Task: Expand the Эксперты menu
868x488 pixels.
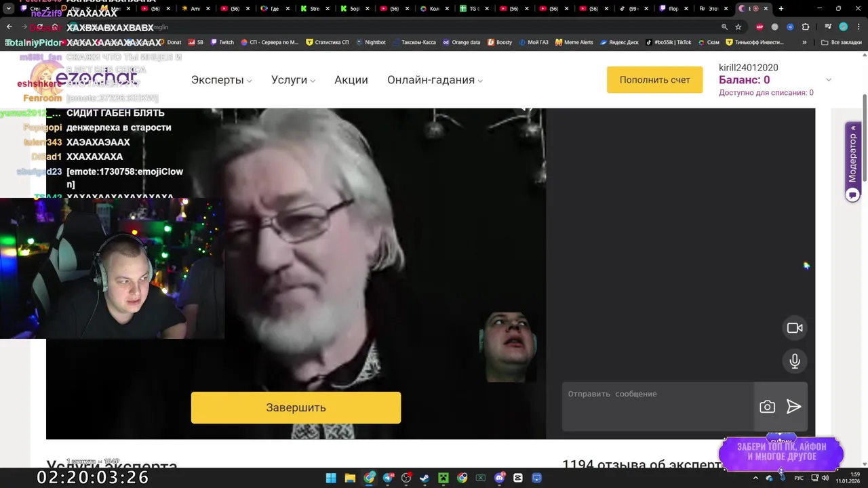Action: point(221,80)
